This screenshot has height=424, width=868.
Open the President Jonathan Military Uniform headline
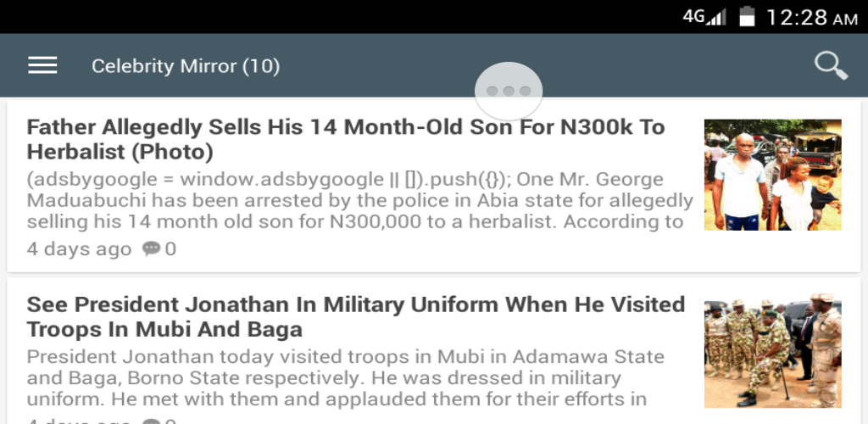tap(355, 315)
